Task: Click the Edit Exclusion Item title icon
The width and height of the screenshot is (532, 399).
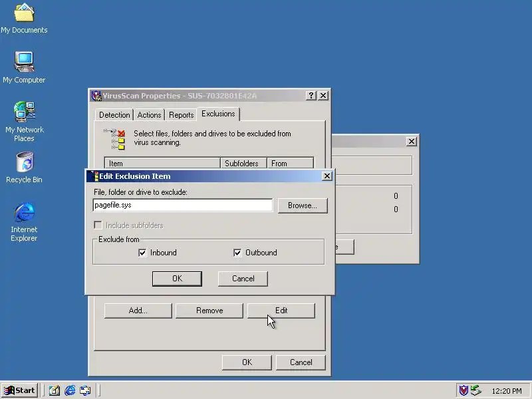Action: 94,176
